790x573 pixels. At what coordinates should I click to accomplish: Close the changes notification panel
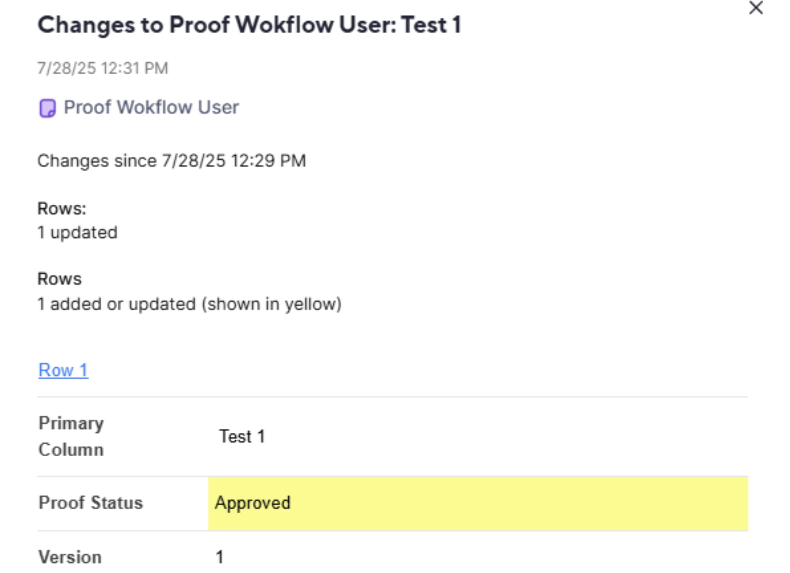[x=756, y=8]
